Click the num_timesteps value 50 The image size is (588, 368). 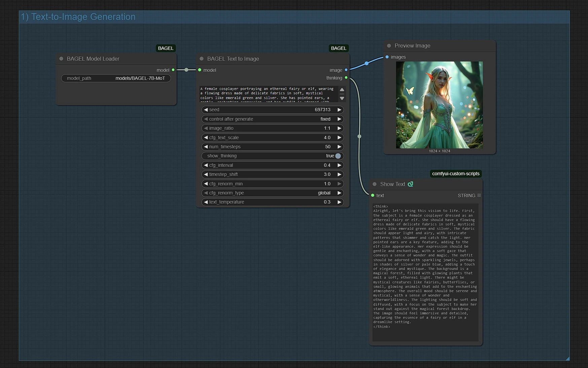tap(328, 147)
